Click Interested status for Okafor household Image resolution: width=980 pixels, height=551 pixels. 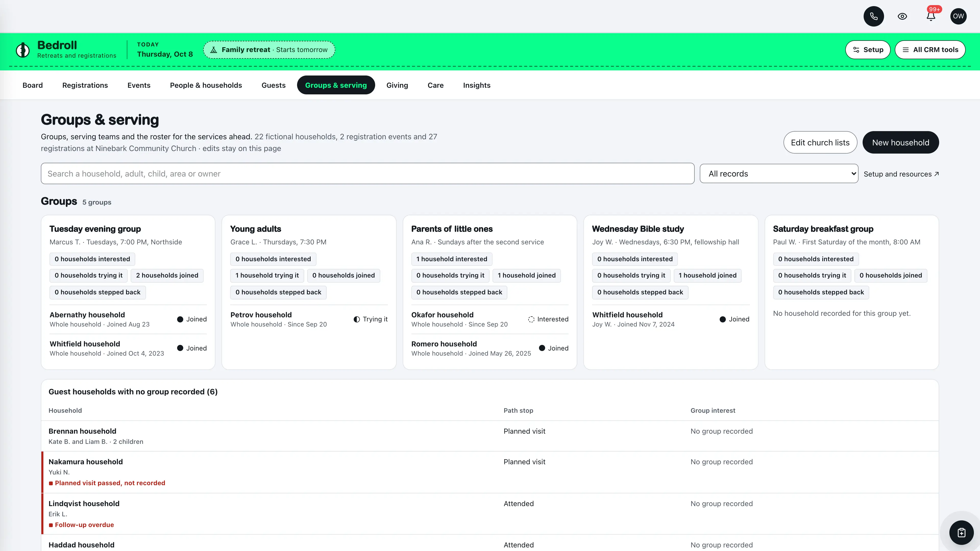[x=548, y=319]
